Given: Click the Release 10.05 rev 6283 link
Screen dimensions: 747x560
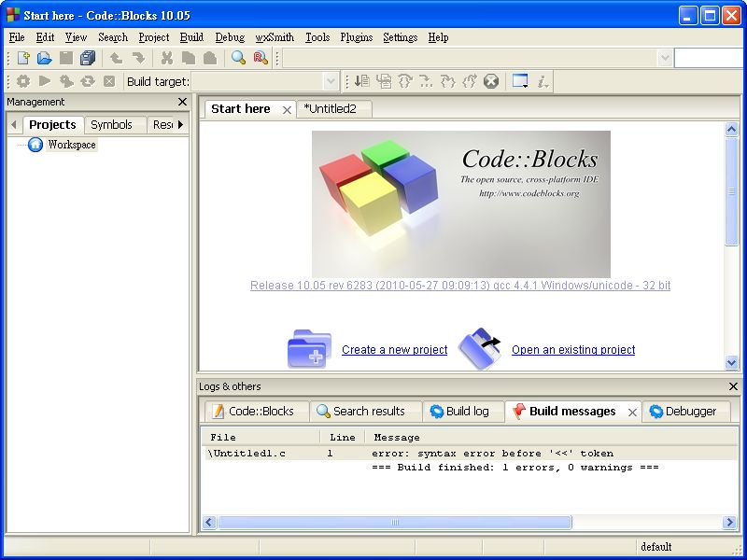Looking at the screenshot, I should pos(460,286).
